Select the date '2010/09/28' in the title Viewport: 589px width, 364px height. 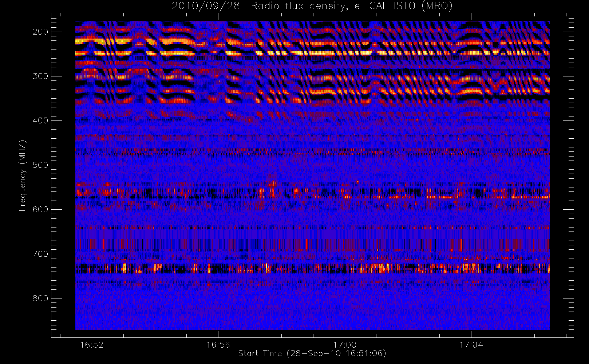206,6
